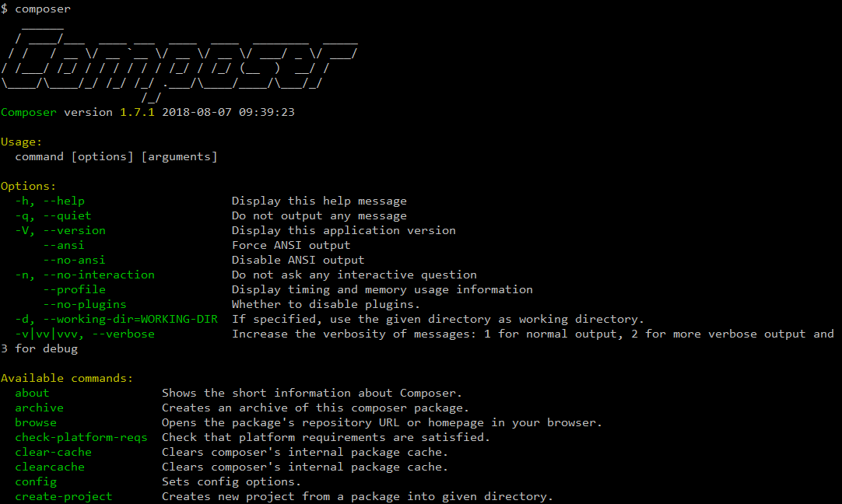The image size is (842, 504).
Task: Click the 'archive' command
Action: (x=39, y=408)
